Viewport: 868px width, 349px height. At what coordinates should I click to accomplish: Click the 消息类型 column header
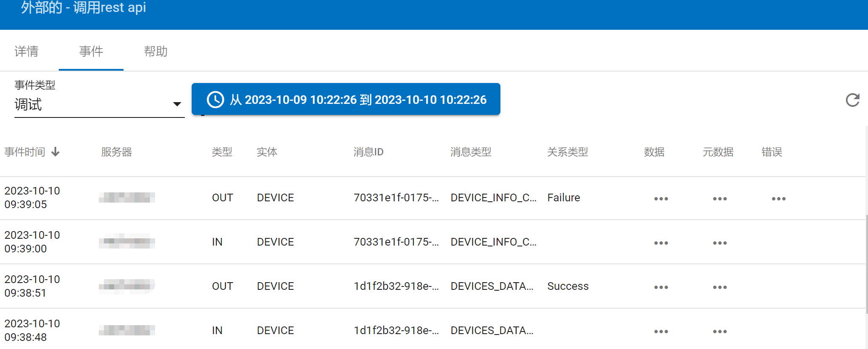pos(471,152)
